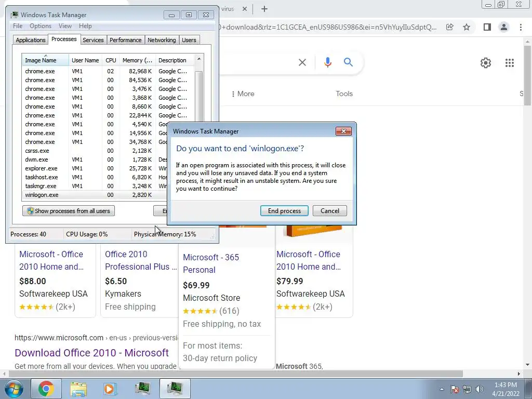Open Windows Explorer from the taskbar
532x399 pixels.
(78, 389)
